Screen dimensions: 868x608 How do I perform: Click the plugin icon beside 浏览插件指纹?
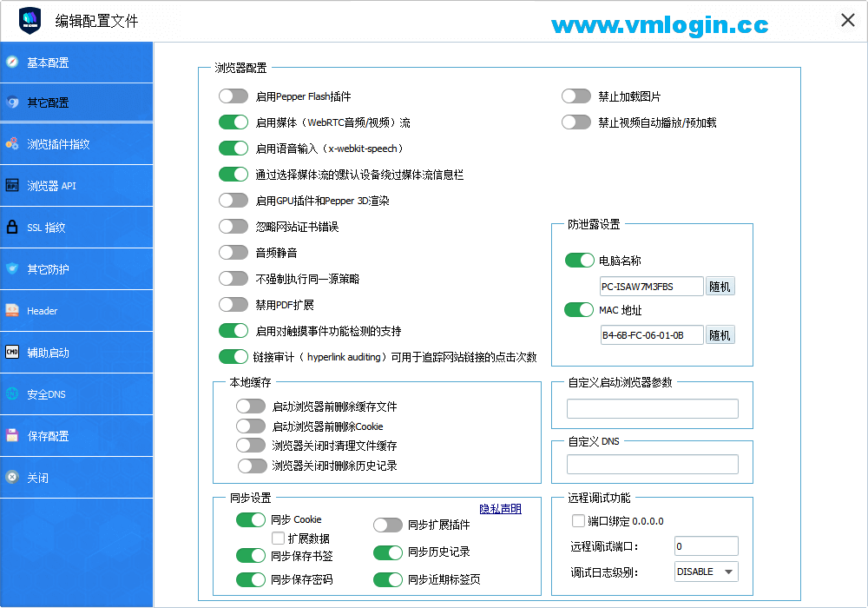tap(12, 144)
